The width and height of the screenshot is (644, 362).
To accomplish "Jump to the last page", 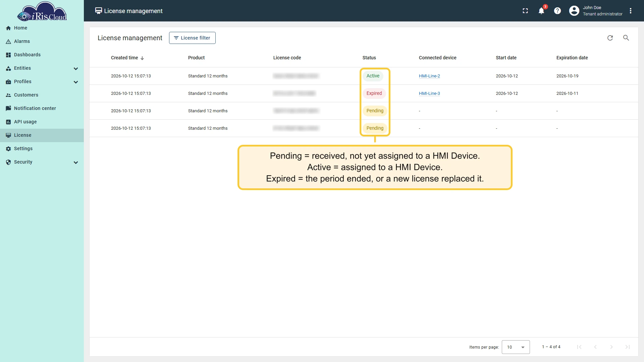I will [628, 347].
